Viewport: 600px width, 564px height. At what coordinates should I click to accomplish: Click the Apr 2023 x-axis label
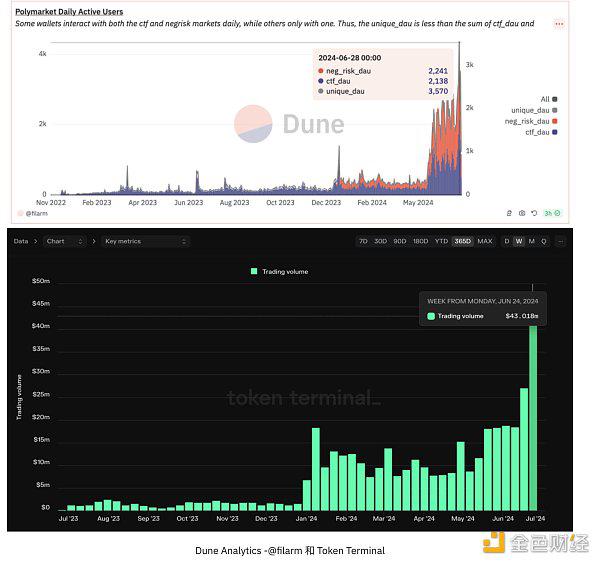(142, 203)
